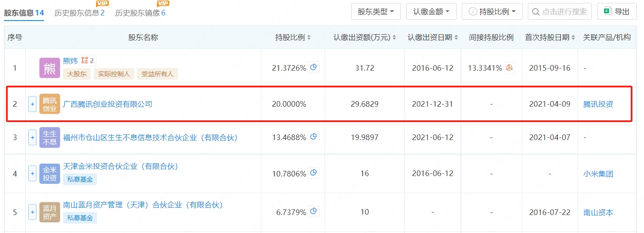
Task: Click the 腾讯创业 company logo
Action: click(50, 104)
